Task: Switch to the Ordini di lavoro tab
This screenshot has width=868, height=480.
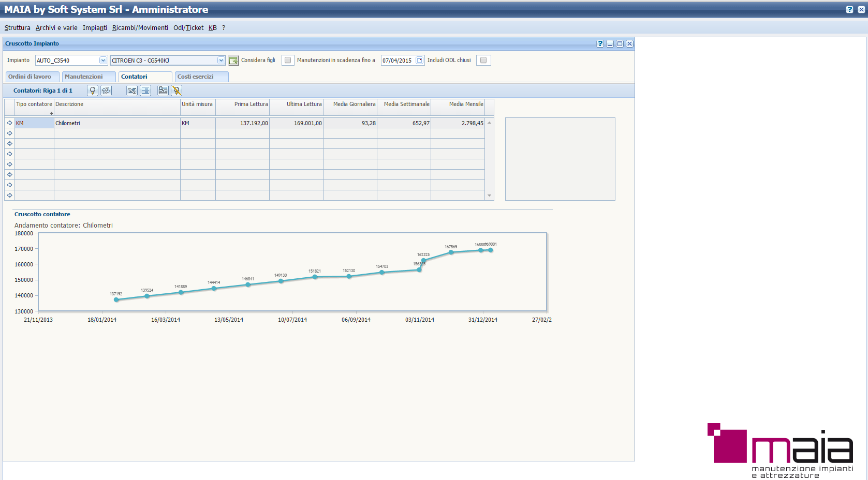Action: pos(32,77)
